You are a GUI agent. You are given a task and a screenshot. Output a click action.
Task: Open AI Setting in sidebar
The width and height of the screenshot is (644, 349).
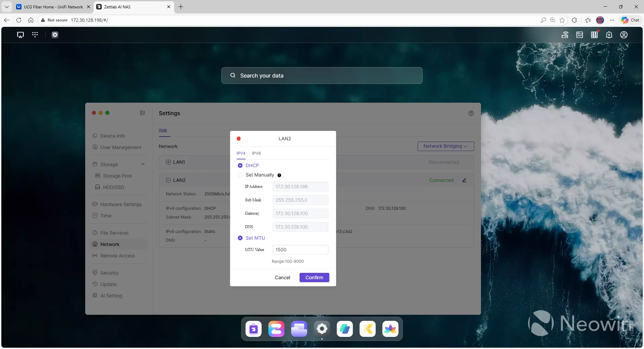tap(111, 296)
